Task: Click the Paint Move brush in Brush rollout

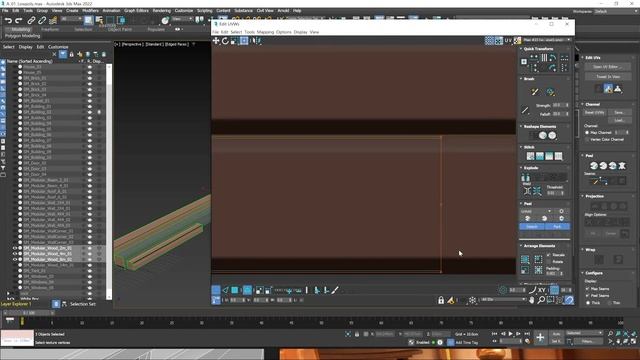Action: 535,92
